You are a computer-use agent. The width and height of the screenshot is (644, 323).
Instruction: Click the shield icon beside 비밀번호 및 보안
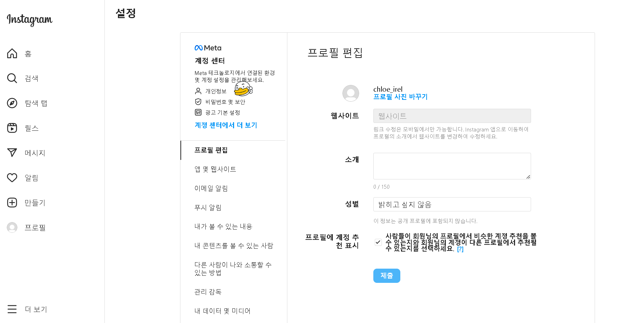point(198,102)
